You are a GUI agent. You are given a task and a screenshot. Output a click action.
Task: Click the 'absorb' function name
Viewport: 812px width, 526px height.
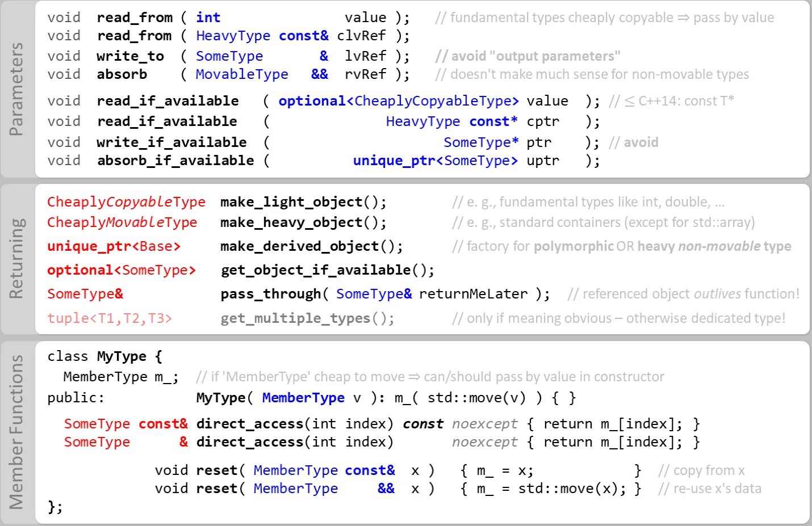(122, 74)
